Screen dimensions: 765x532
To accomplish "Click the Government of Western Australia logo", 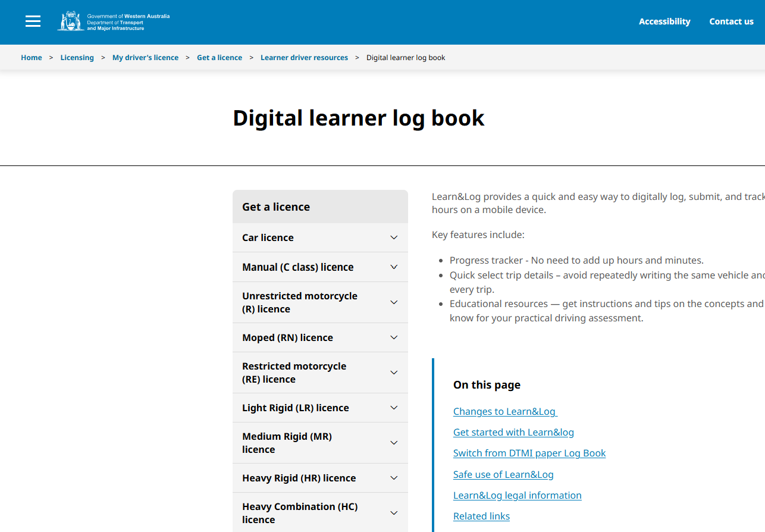I will tap(114, 21).
